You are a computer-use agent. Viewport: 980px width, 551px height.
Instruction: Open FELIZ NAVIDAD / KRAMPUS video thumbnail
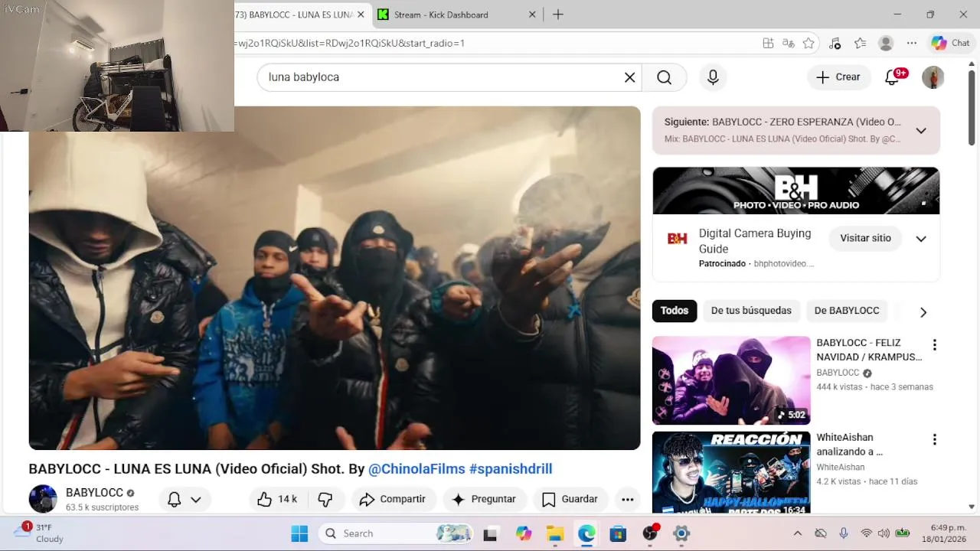click(x=731, y=380)
